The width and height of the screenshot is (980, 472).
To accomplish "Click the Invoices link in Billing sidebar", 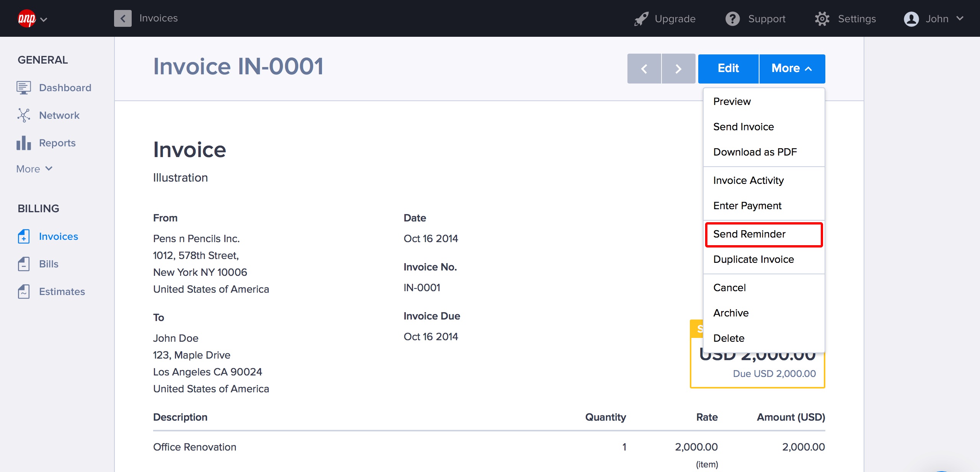I will pyautogui.click(x=58, y=236).
